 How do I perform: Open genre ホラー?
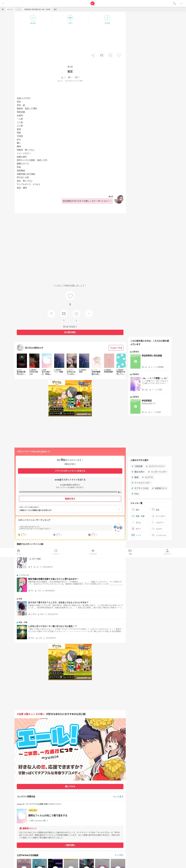coord(140,529)
